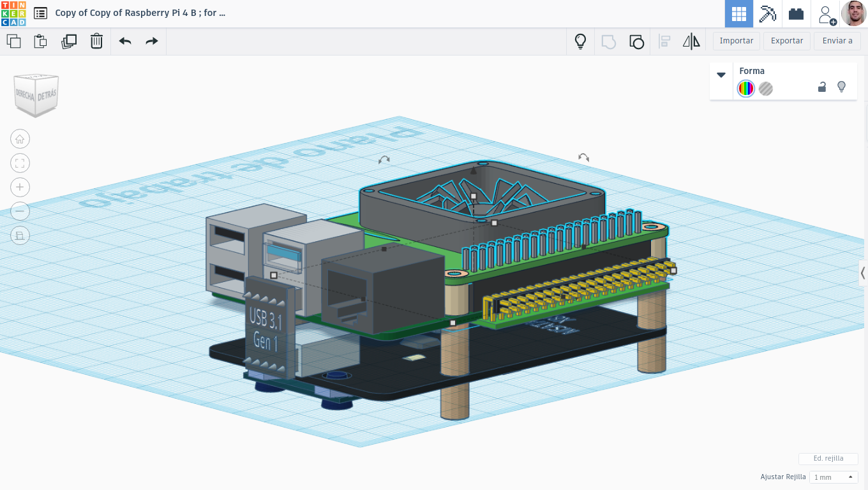Viewport: 868px width, 490px height.
Task: Open the Blocks pickaxe mode
Action: (767, 14)
